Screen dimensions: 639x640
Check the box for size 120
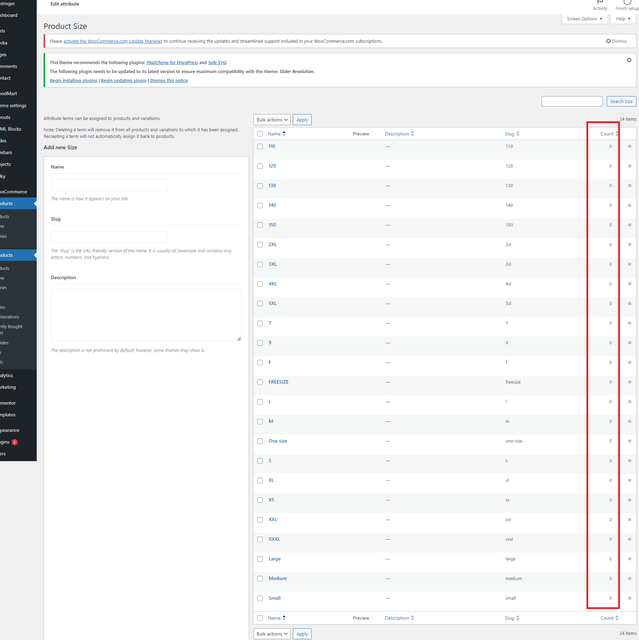click(x=260, y=166)
